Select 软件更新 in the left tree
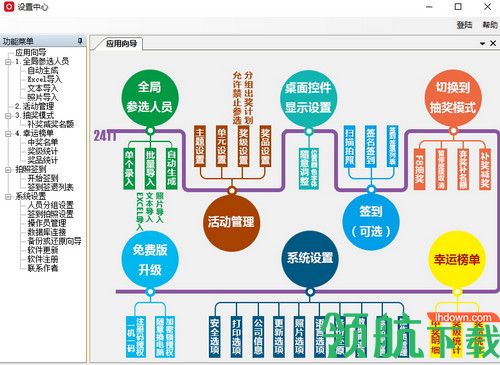Screen dimensions: 500x365 tap(43, 250)
